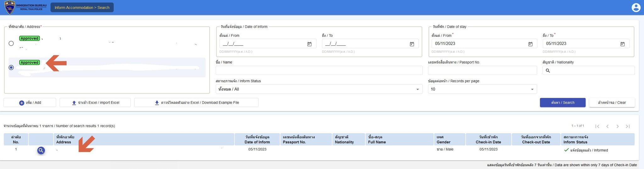Click the Nationality input field

pyautogui.click(x=588, y=70)
